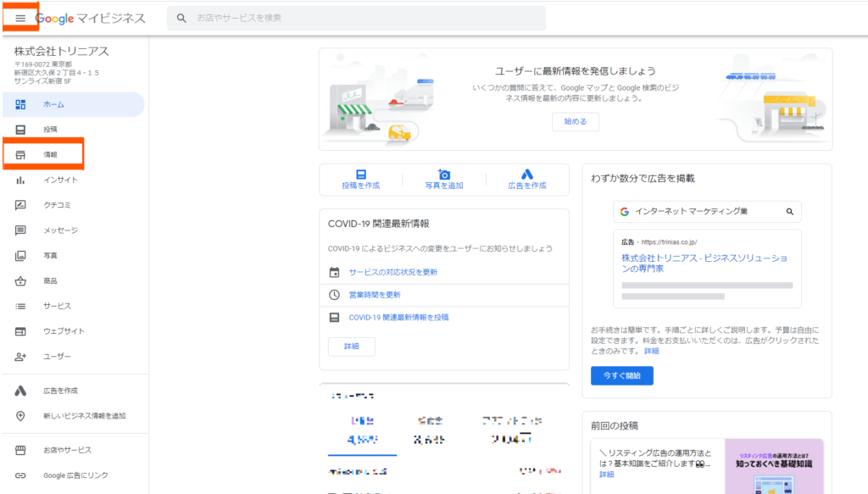Click the 広告を作成 shortcut in the card
The width and height of the screenshot is (868, 494).
click(527, 180)
